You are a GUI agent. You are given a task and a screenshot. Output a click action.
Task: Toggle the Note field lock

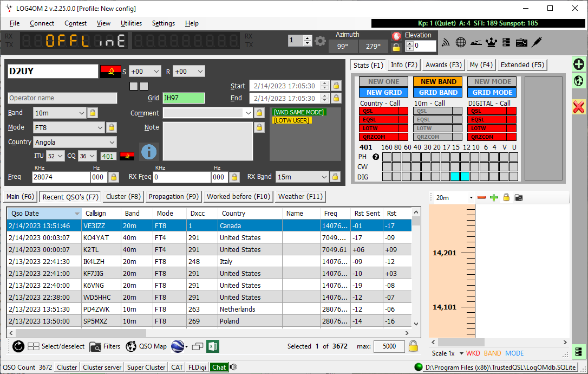(259, 127)
